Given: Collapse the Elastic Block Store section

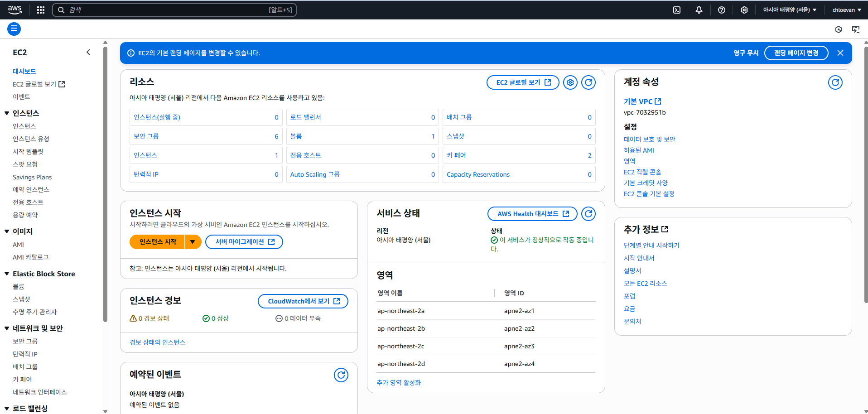Looking at the screenshot, I should point(7,274).
